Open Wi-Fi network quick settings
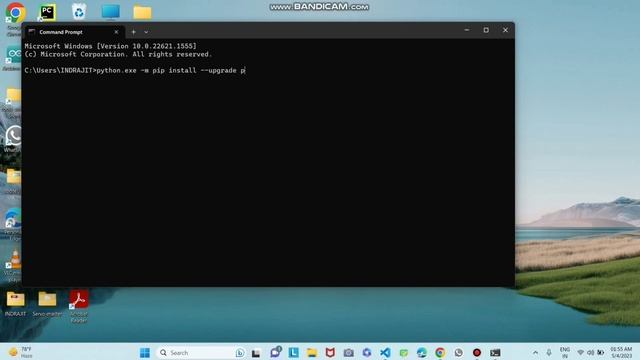This screenshot has height=360, width=640. pyautogui.click(x=580, y=353)
